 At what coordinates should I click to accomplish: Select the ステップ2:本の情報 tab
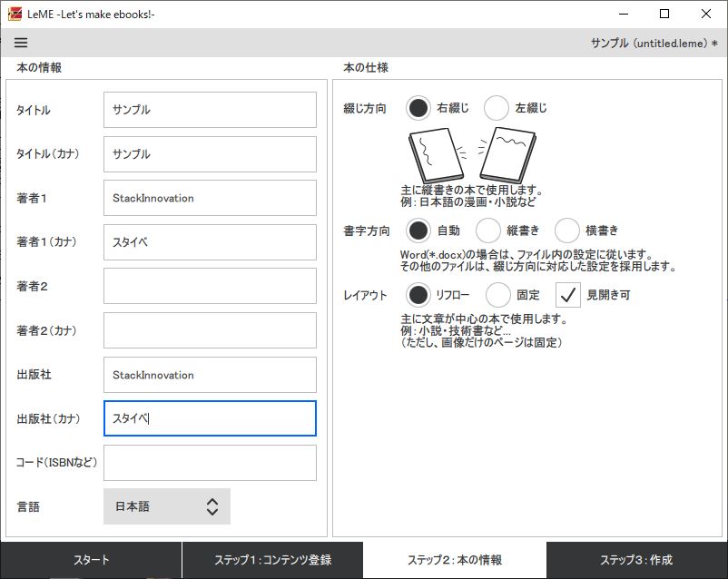[455, 560]
